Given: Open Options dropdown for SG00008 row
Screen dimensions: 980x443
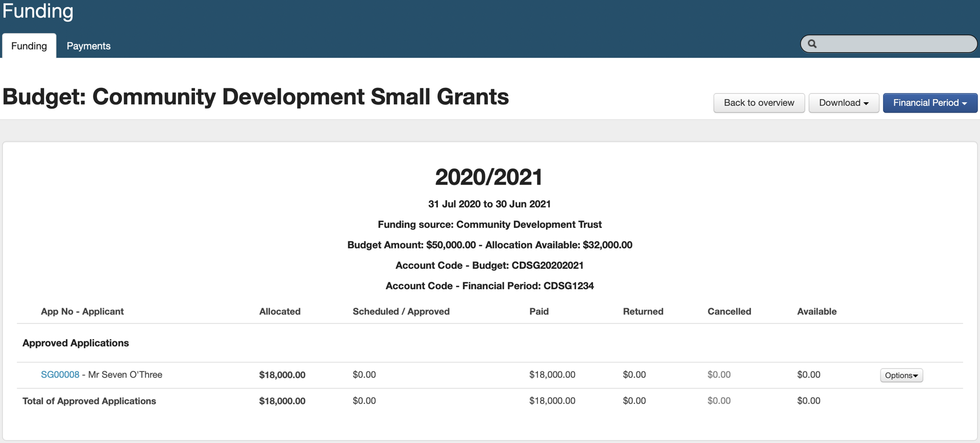Looking at the screenshot, I should [x=901, y=375].
